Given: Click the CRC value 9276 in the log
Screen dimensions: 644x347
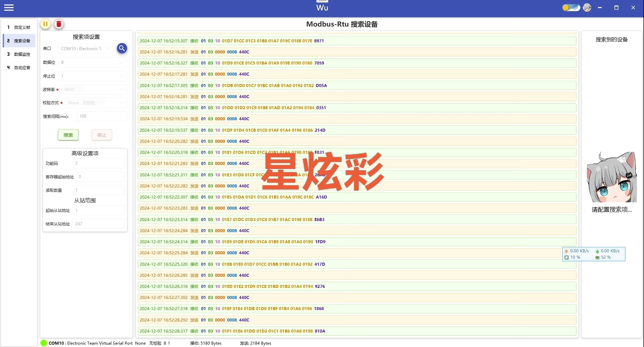Looking at the screenshot, I should (x=320, y=287).
